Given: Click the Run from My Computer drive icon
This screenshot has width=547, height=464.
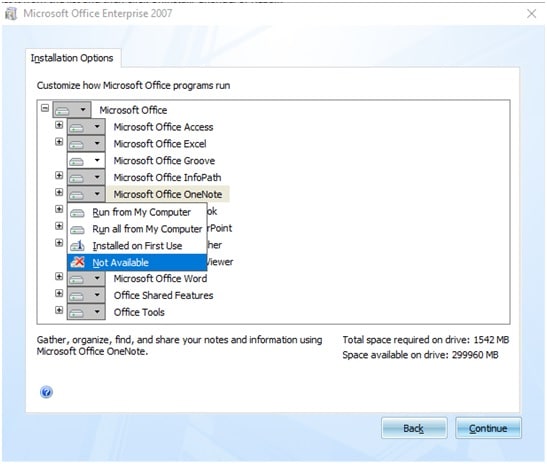Looking at the screenshot, I should pyautogui.click(x=77, y=212).
